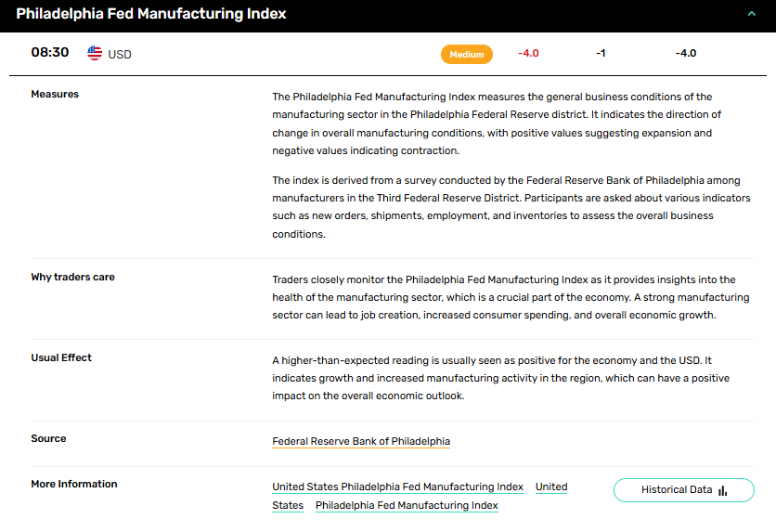Click the bar chart icon in Historical Data

coord(723,490)
